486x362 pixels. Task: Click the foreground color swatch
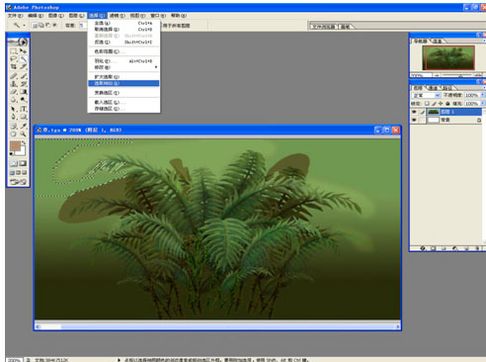[15, 146]
